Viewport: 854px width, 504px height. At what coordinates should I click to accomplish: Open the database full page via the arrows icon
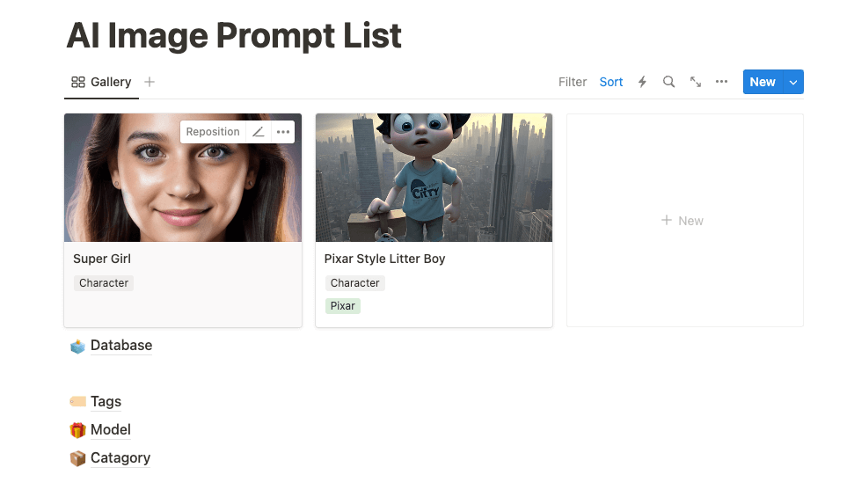tap(696, 82)
